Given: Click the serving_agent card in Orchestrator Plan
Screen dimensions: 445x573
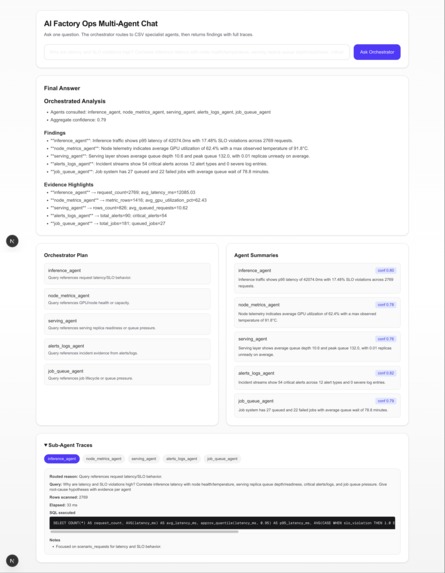Looking at the screenshot, I should (x=127, y=324).
